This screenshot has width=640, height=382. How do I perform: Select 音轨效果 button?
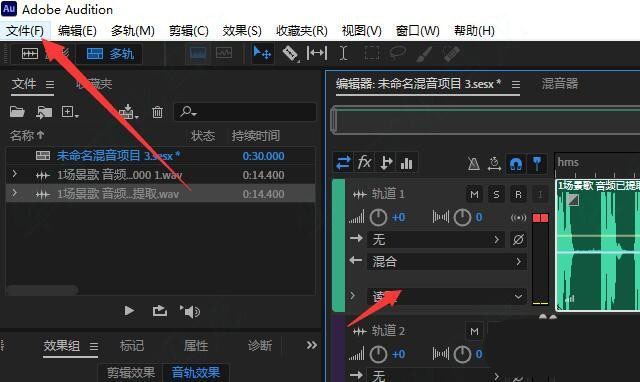[x=196, y=373]
